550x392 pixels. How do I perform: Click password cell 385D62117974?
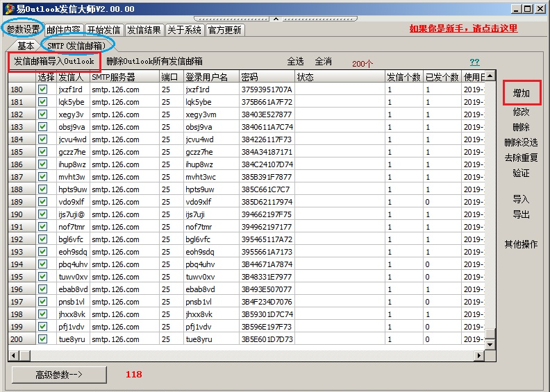(x=267, y=202)
